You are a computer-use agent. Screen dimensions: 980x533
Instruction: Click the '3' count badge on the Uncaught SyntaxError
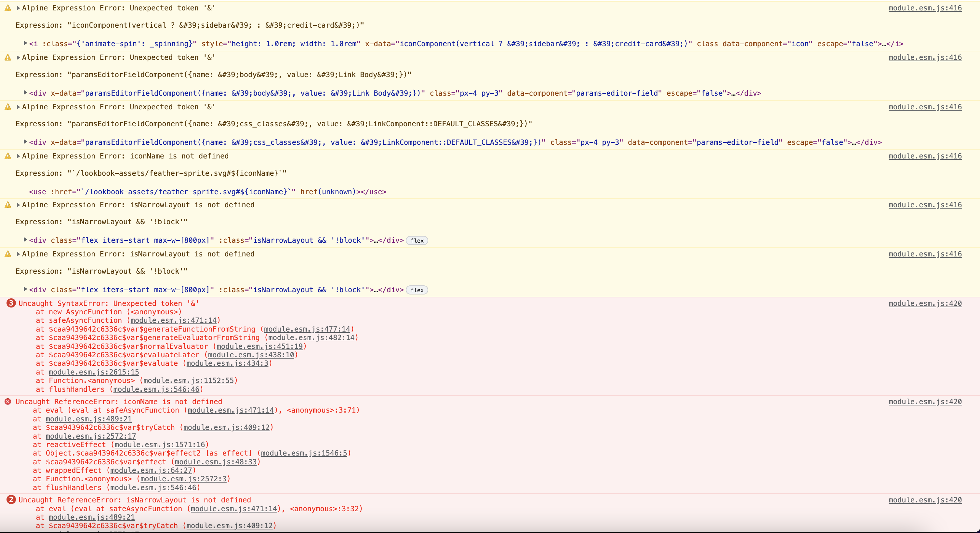coord(11,303)
